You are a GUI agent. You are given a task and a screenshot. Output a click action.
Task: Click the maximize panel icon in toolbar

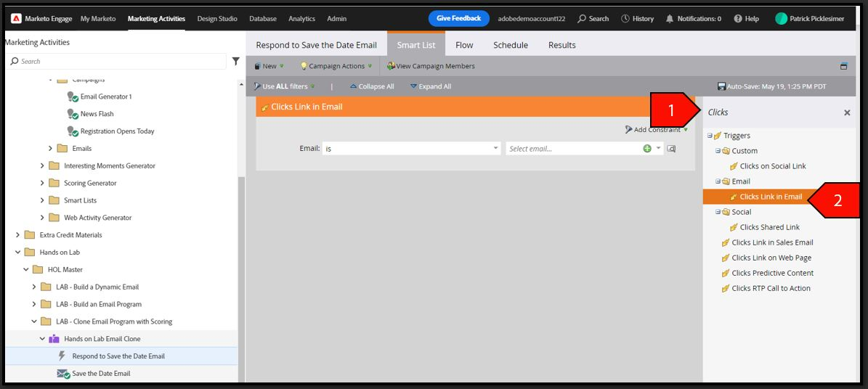pyautogui.click(x=843, y=66)
